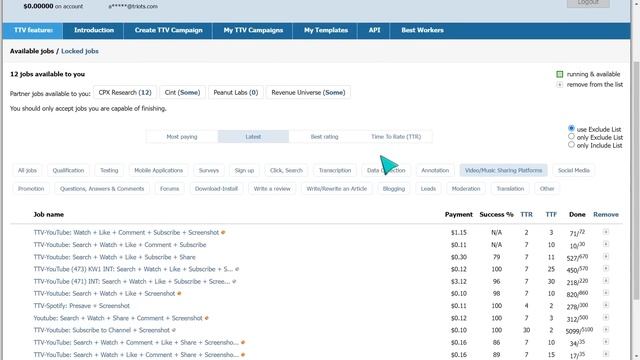Filter by Testing category
640x360 pixels.
pyautogui.click(x=109, y=170)
